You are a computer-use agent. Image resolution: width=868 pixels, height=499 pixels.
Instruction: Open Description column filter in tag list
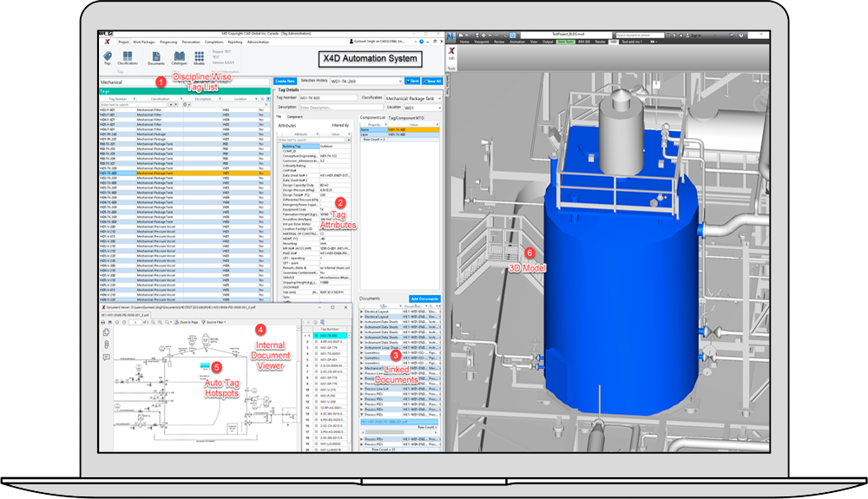click(x=220, y=98)
